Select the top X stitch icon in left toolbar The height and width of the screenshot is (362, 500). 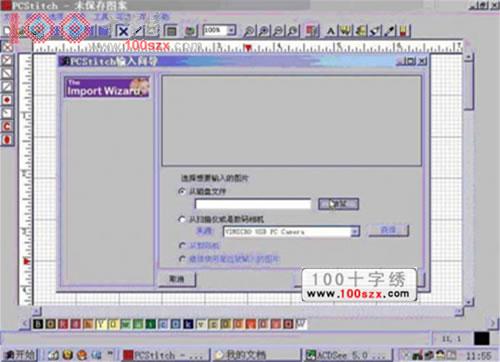point(7,47)
